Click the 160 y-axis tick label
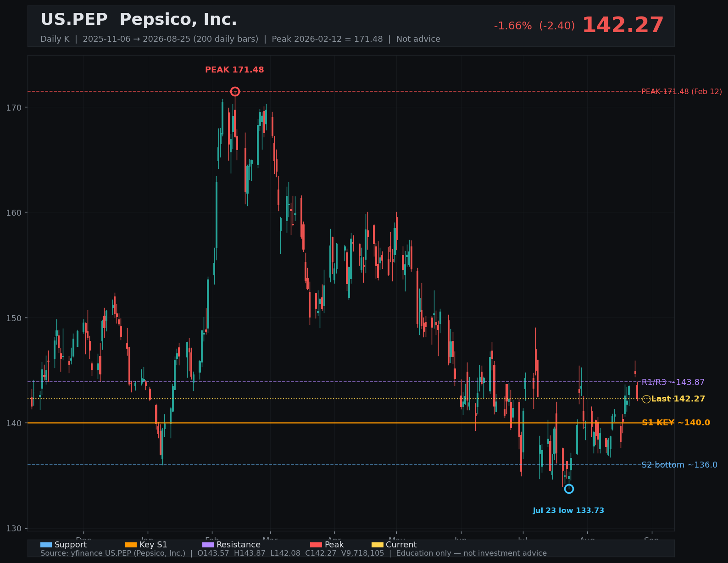728x563 pixels. [14, 212]
